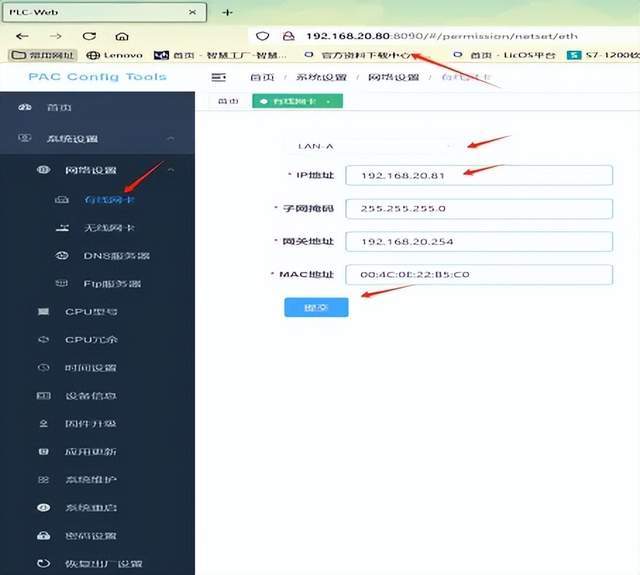
Task: Click 系统设置 in the breadcrumb
Action: pyautogui.click(x=321, y=77)
